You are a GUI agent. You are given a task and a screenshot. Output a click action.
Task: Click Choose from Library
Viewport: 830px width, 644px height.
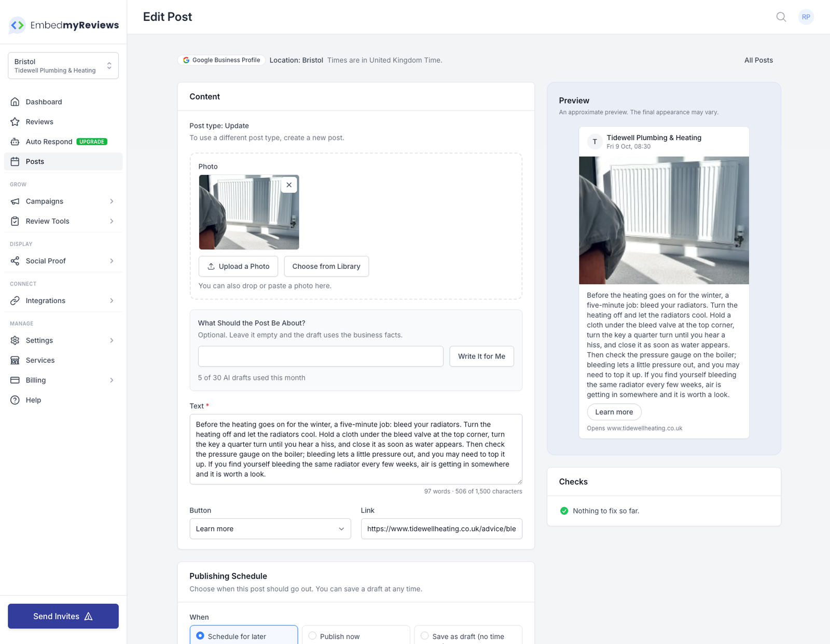(326, 266)
